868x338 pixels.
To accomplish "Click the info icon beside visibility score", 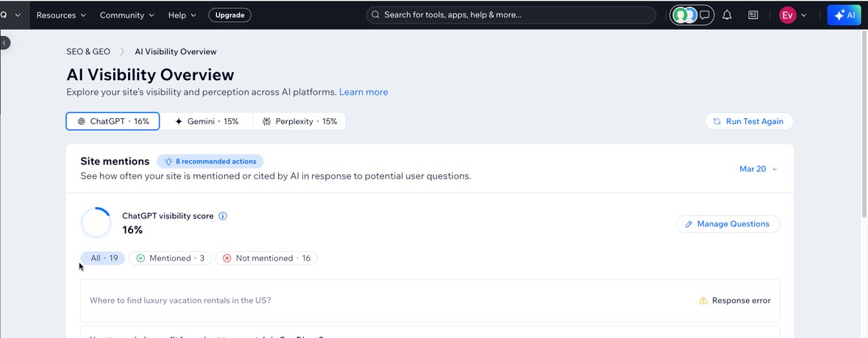I will [223, 216].
